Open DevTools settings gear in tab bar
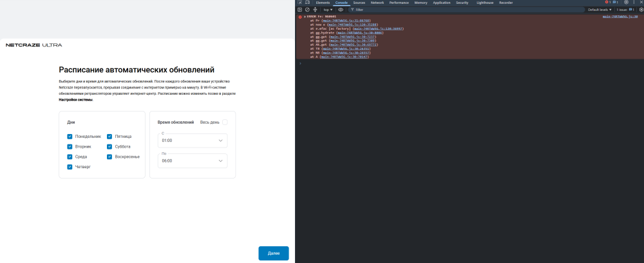644x263 pixels. point(627,3)
